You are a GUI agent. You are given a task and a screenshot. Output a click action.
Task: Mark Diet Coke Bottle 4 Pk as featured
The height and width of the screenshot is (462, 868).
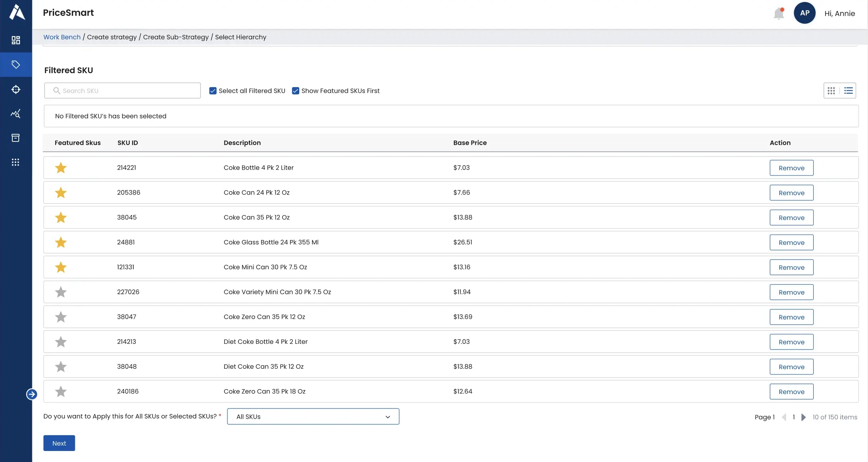coord(61,342)
